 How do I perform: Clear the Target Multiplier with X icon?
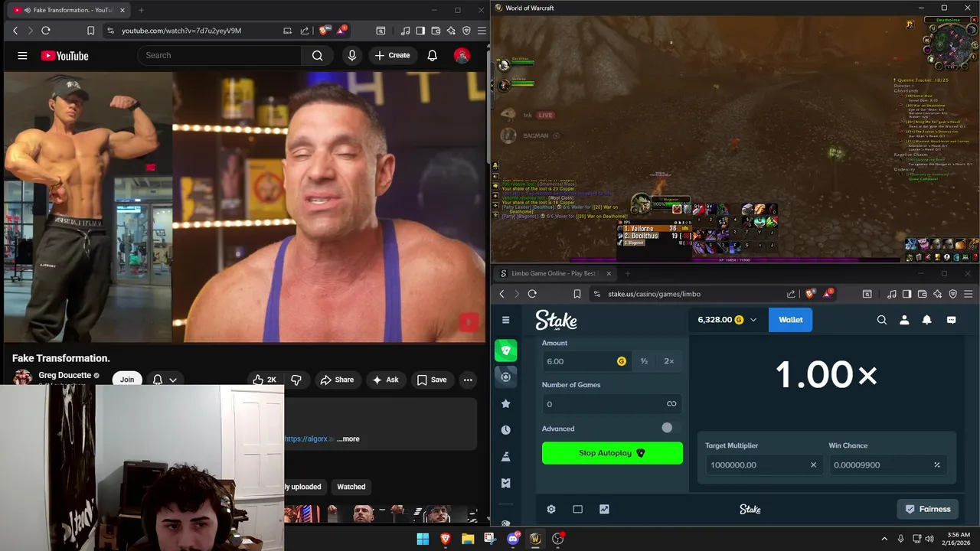coord(813,465)
